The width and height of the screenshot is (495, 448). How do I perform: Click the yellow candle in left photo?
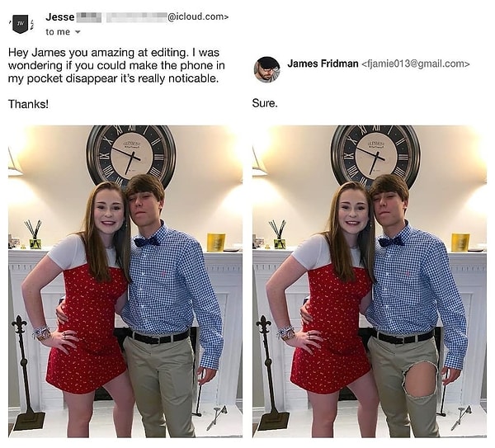pos(216,243)
